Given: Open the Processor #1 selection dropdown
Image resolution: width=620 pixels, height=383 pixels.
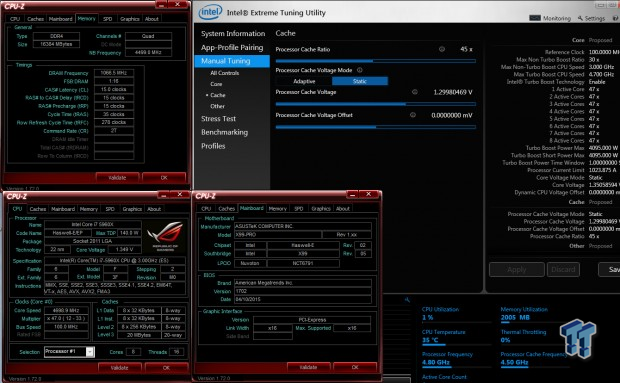Looking at the screenshot, I should coord(90,352).
